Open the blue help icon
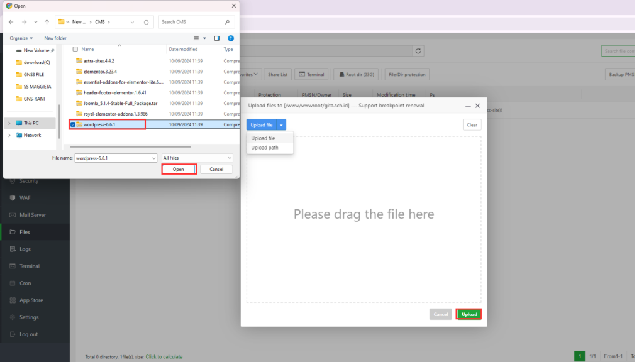644x362 pixels. pos(231,38)
